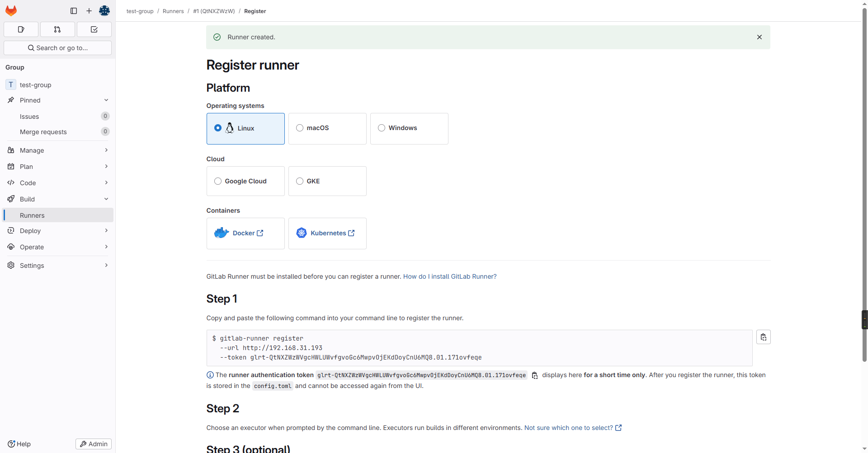Click the Admin button
The height and width of the screenshot is (453, 868).
(94, 444)
